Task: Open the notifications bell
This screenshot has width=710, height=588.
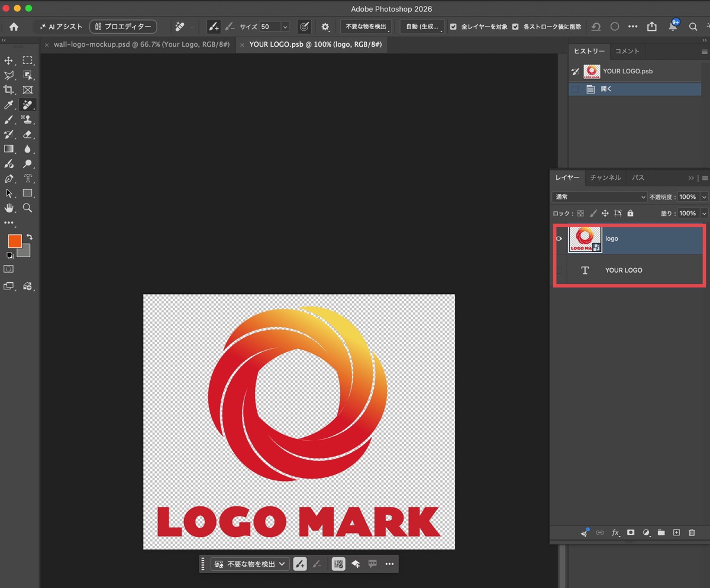Action: pyautogui.click(x=673, y=27)
